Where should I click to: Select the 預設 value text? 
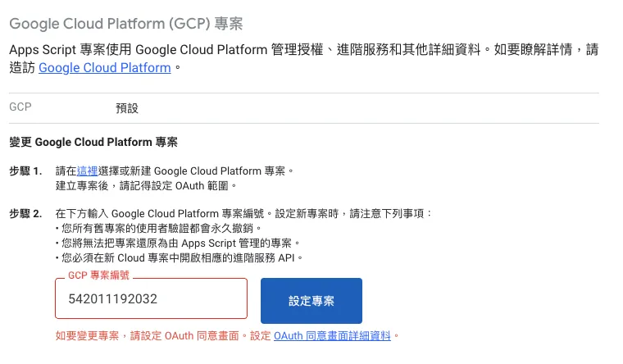[128, 107]
